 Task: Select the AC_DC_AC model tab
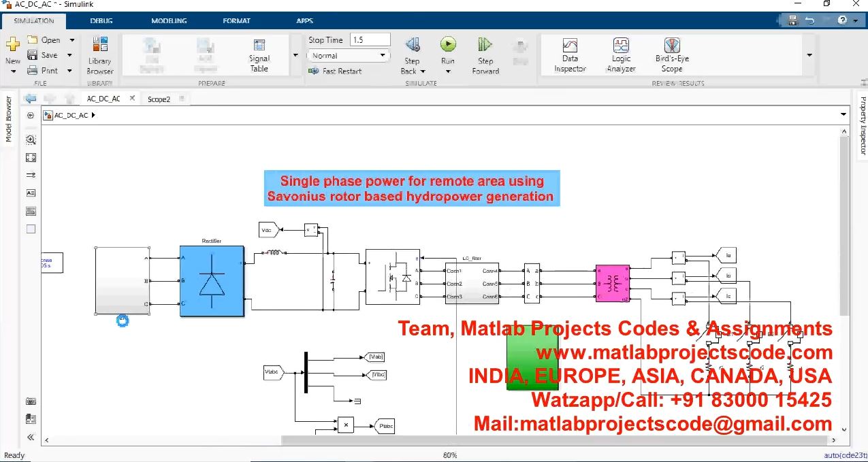pos(103,99)
